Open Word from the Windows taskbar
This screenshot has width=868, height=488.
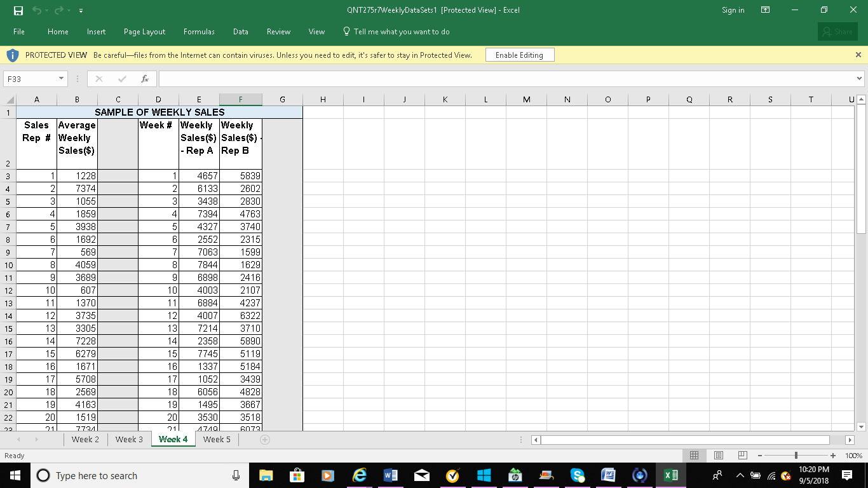tap(390, 475)
